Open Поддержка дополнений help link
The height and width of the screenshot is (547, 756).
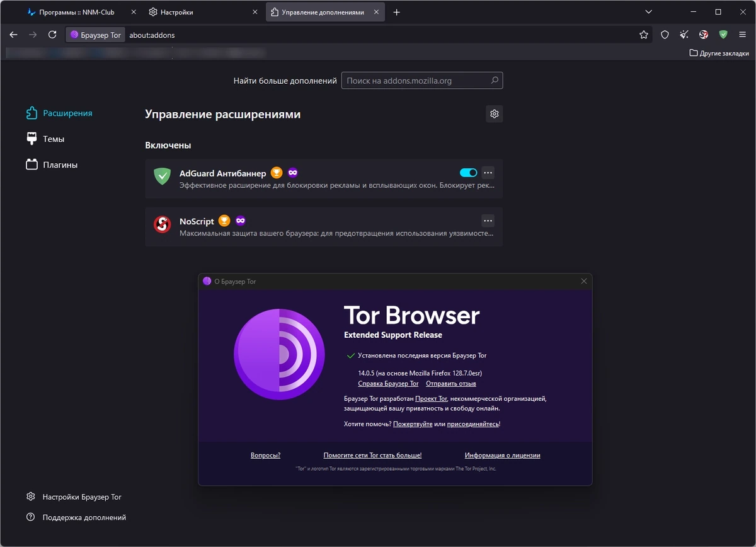click(76, 517)
